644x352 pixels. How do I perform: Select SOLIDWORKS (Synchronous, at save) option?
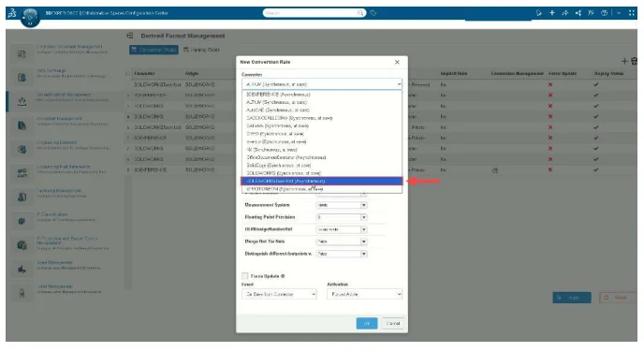point(322,173)
